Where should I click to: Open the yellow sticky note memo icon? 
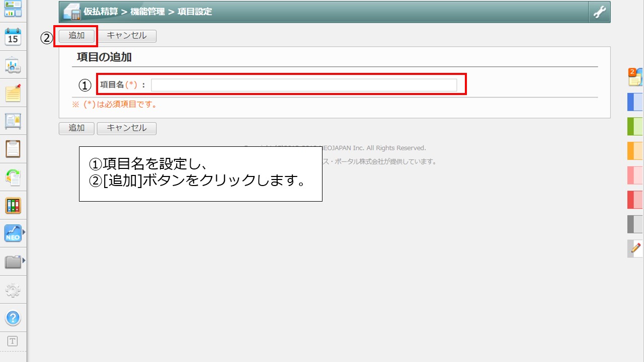coord(13,93)
